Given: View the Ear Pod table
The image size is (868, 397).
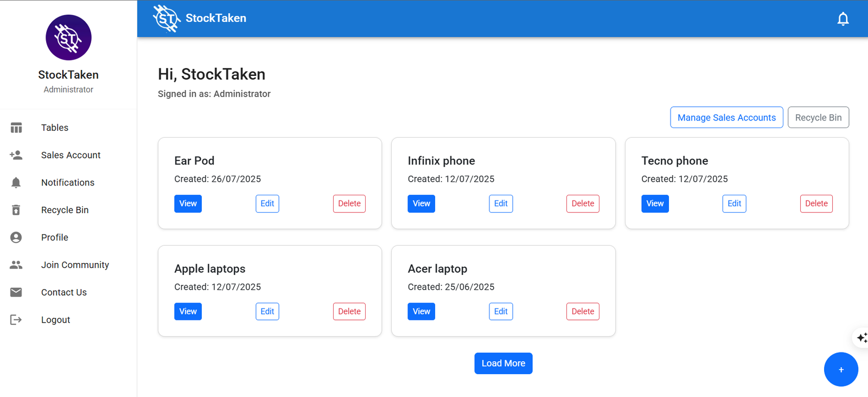Looking at the screenshot, I should tap(188, 204).
